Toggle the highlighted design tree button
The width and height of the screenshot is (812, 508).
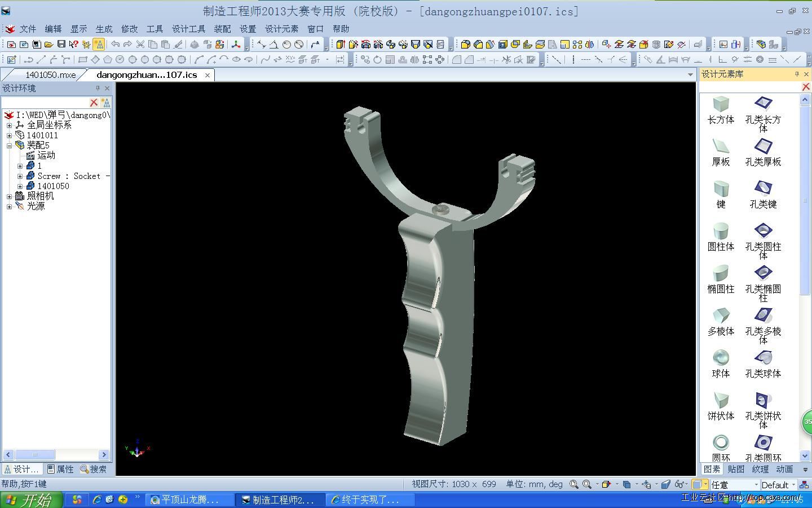[99, 44]
